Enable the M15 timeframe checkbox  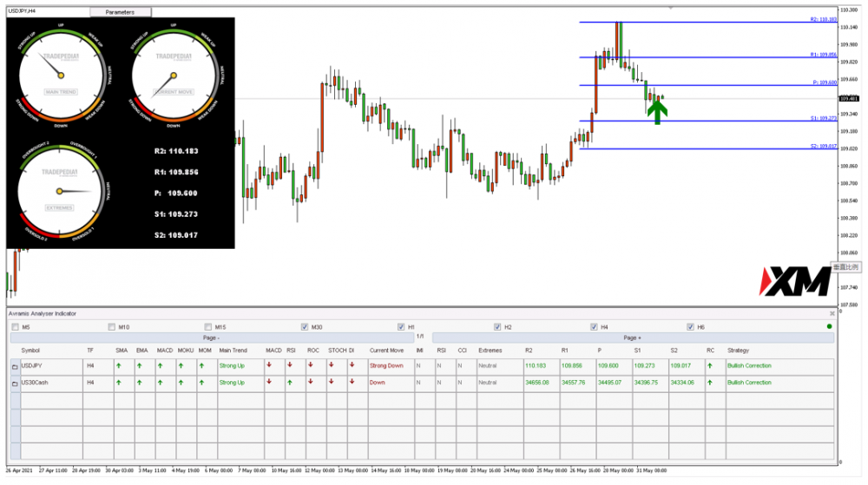(x=208, y=327)
